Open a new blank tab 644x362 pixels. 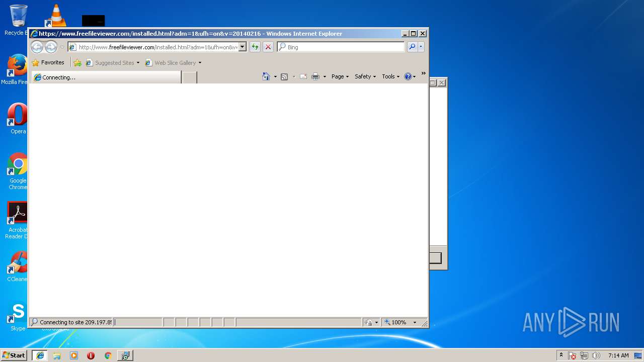click(x=189, y=77)
